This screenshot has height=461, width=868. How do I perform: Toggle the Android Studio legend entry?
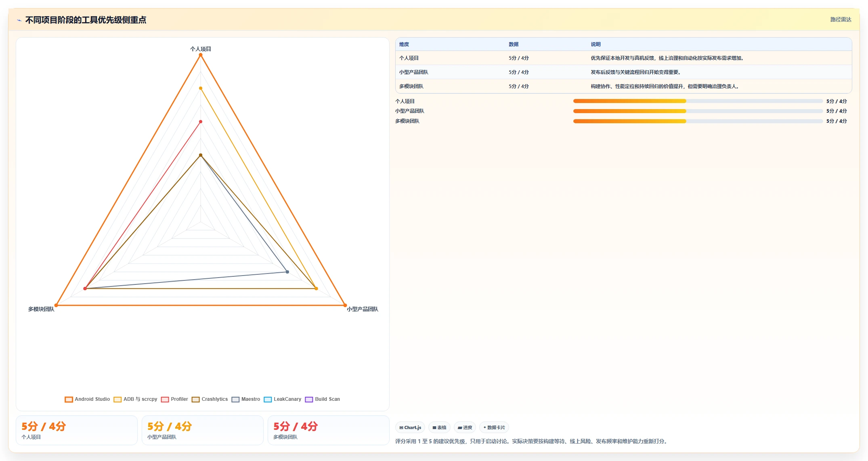point(87,399)
